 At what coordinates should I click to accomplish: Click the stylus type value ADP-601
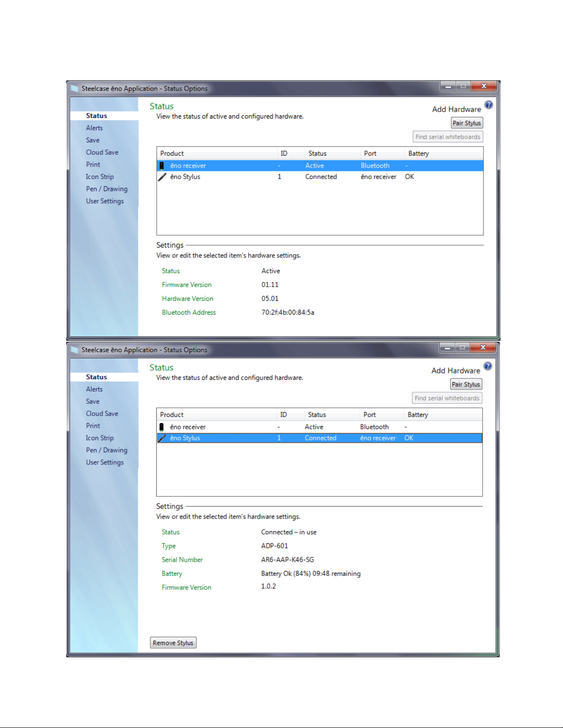tap(274, 546)
